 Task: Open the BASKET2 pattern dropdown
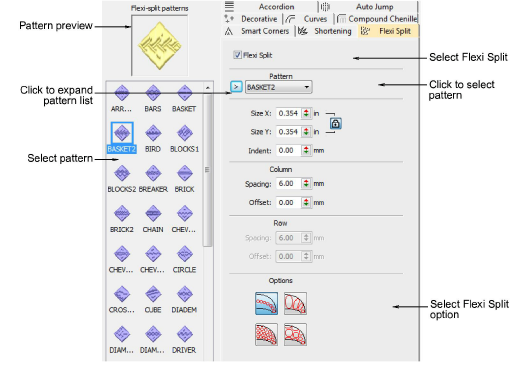coord(278,87)
